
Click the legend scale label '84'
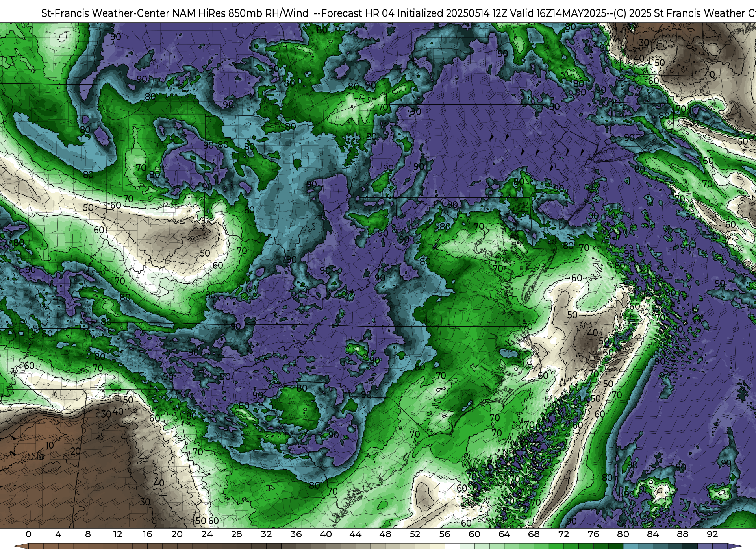coord(653,534)
